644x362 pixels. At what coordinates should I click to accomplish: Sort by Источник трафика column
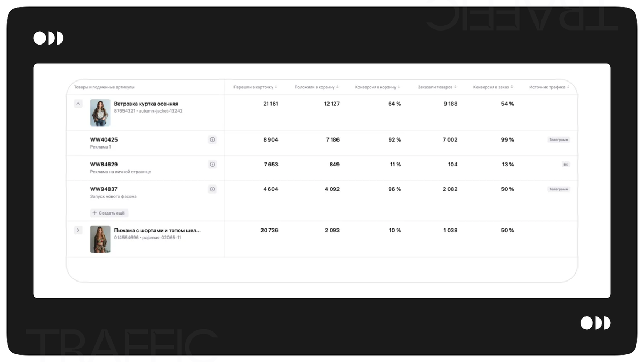[x=549, y=87]
